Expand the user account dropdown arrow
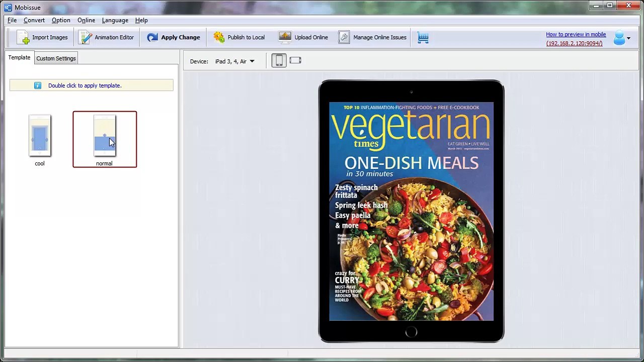Screen dimensions: 644x362 (628, 38)
